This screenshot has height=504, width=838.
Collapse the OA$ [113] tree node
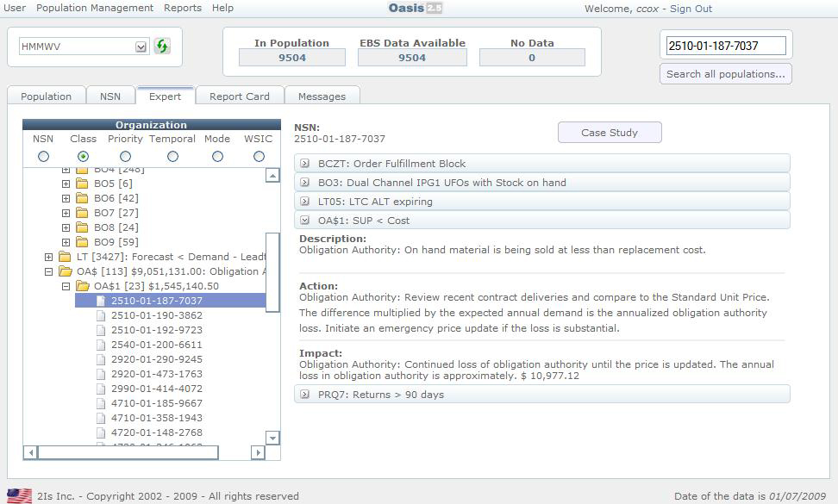48,271
